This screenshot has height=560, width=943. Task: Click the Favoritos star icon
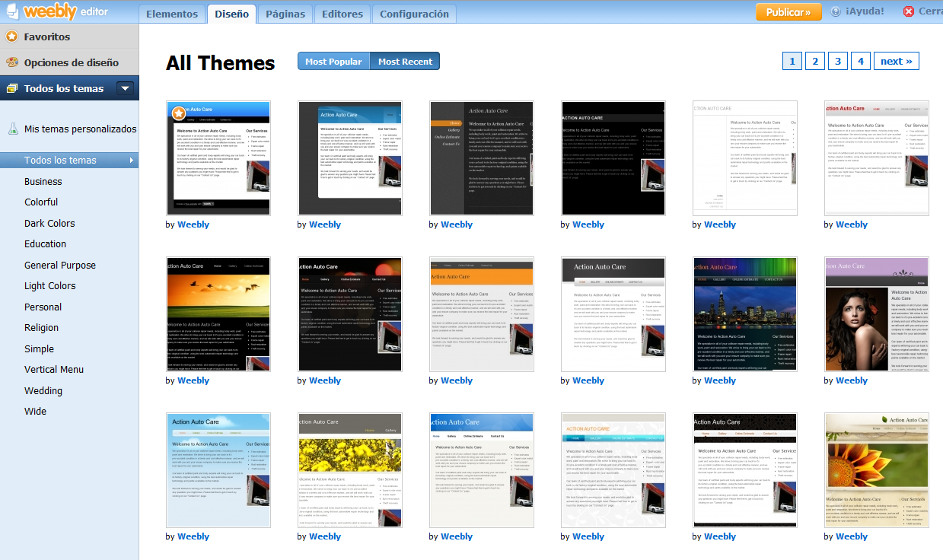[x=11, y=36]
